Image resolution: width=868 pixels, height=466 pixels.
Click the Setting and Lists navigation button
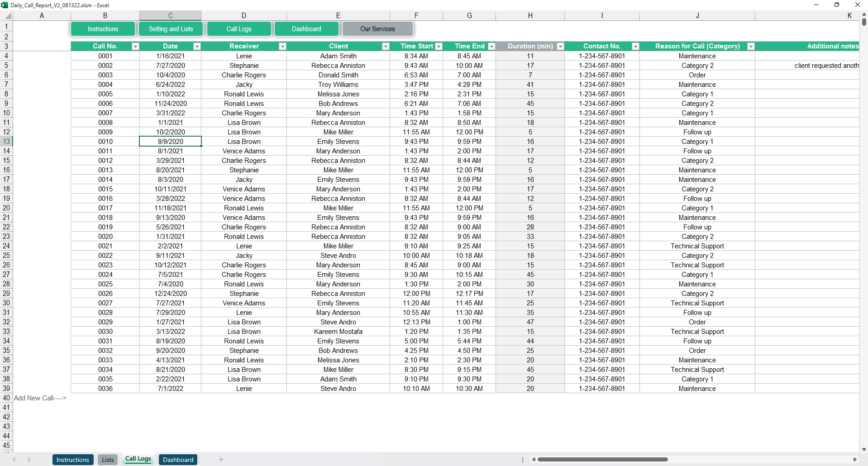[x=171, y=29]
